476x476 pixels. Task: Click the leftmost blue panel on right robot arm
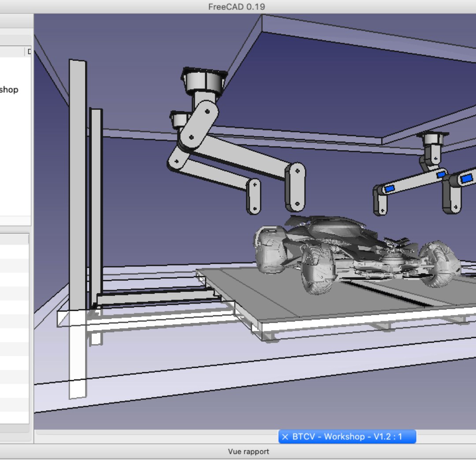point(389,189)
